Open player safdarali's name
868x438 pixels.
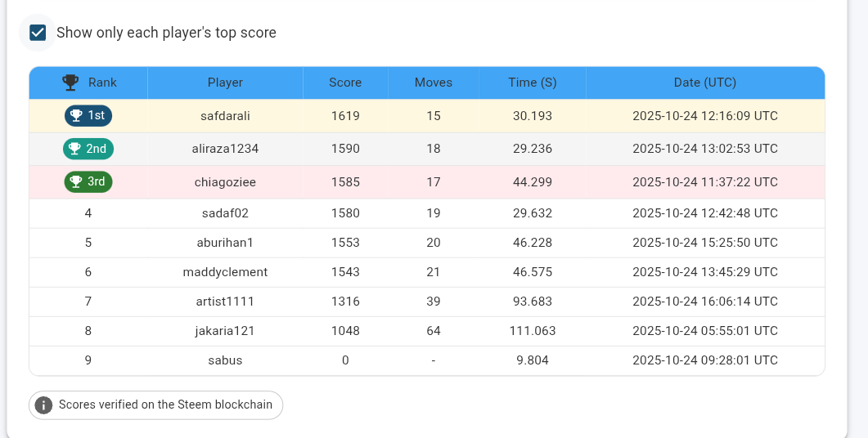(x=225, y=115)
